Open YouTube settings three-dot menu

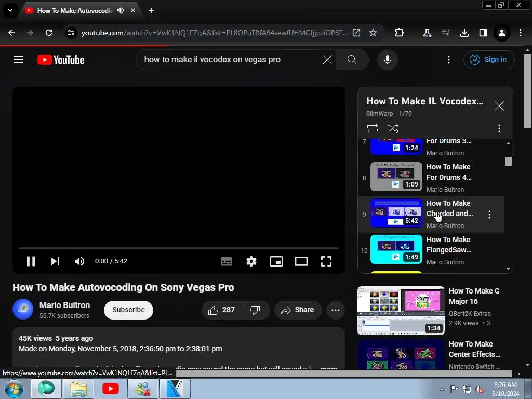coord(448,60)
